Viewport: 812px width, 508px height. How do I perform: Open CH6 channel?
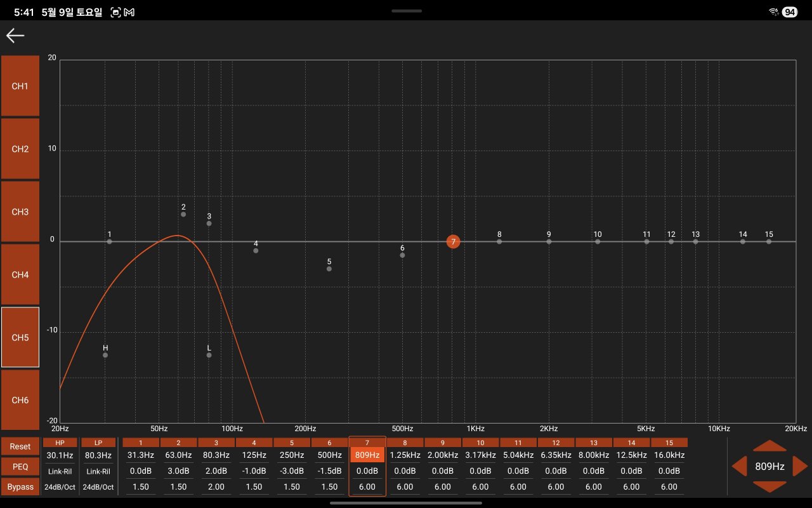point(20,400)
